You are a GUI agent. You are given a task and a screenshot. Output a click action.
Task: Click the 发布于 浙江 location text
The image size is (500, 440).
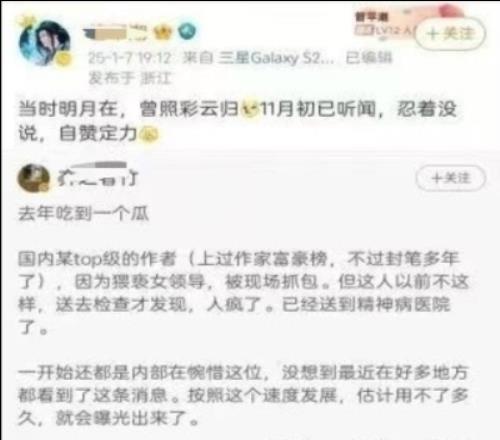click(130, 78)
